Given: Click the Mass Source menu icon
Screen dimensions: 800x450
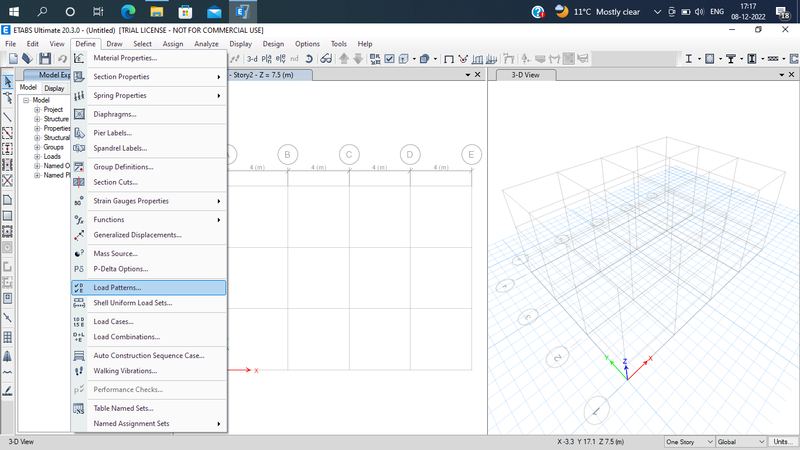Looking at the screenshot, I should [x=79, y=254].
